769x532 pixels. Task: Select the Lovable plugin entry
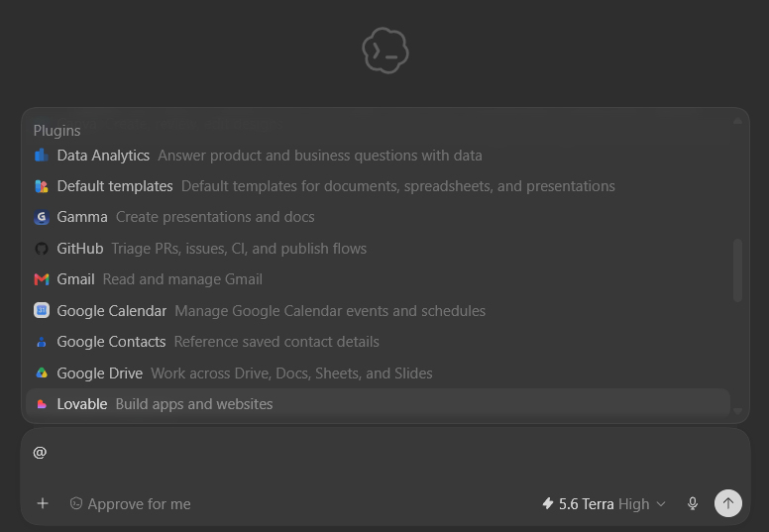tap(378, 404)
